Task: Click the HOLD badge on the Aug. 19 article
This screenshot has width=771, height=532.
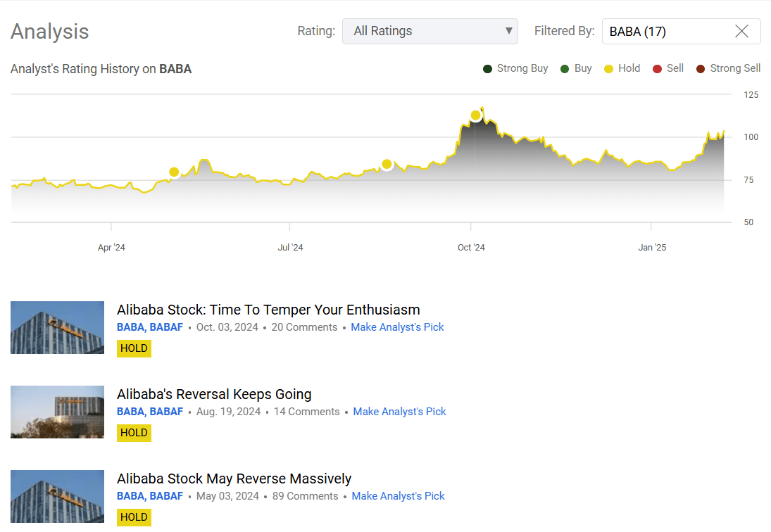Action: click(x=134, y=432)
